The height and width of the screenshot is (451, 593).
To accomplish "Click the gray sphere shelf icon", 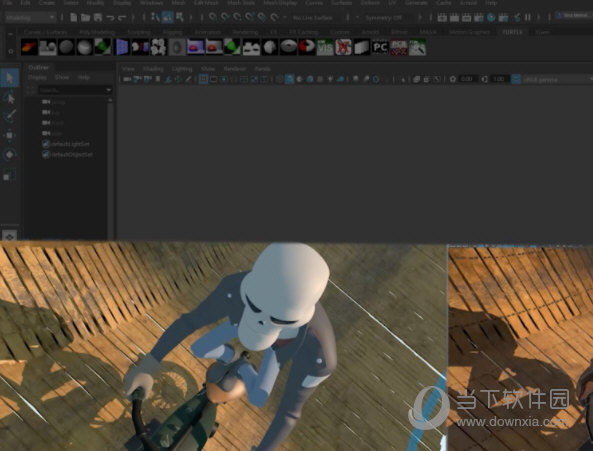I will (x=66, y=47).
